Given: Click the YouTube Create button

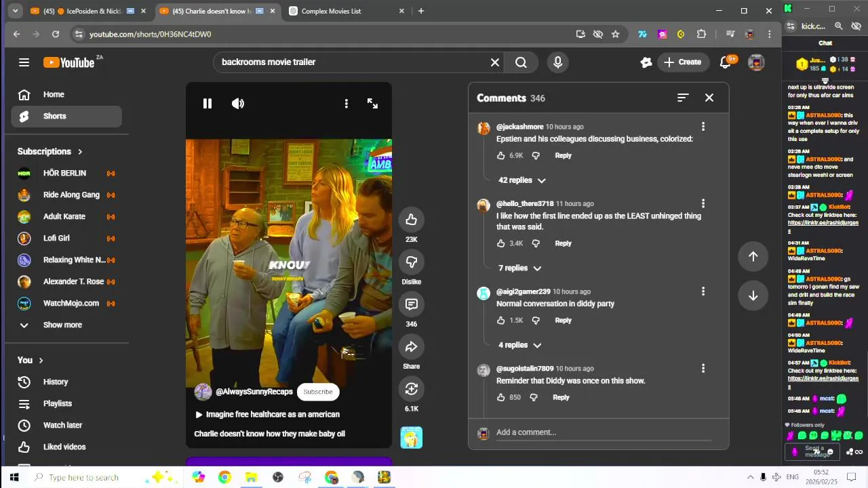Looking at the screenshot, I should pyautogui.click(x=683, y=62).
